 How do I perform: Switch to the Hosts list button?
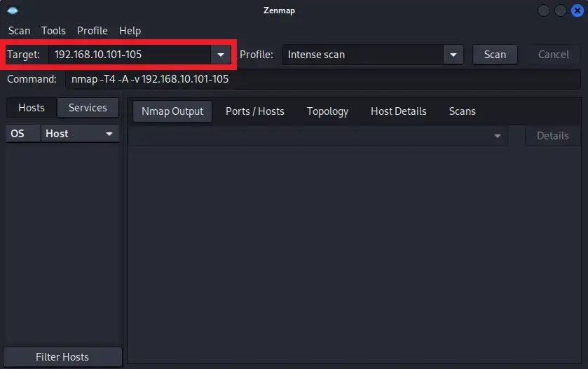(32, 108)
